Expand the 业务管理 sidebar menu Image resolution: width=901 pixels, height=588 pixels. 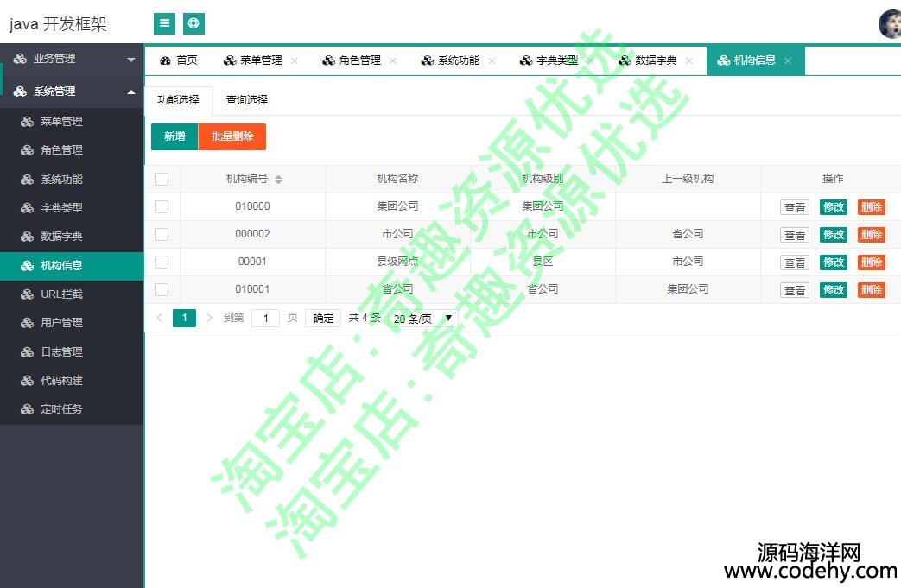(x=72, y=59)
